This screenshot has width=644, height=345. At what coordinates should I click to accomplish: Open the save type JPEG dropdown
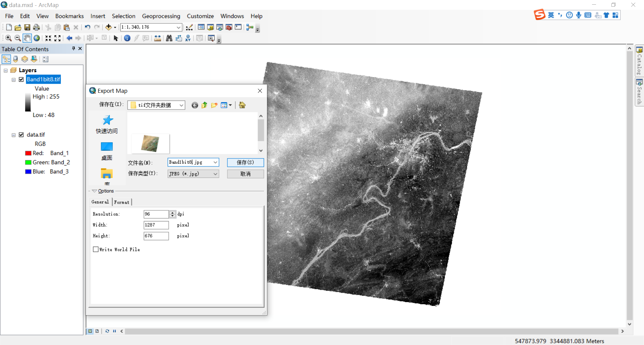coord(215,174)
